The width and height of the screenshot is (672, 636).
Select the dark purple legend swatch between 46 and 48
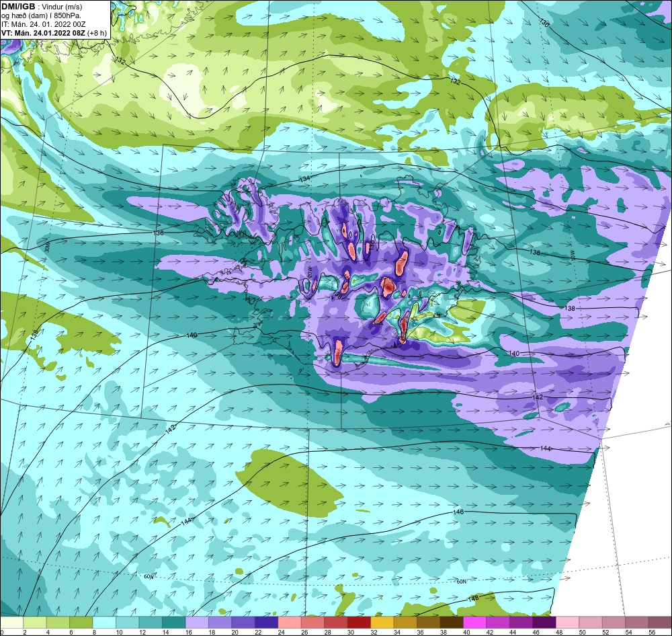tap(544, 623)
